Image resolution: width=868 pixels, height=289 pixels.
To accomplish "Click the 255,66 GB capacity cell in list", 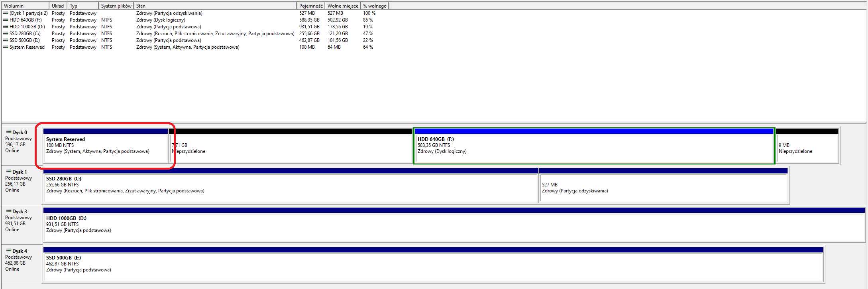I will point(309,34).
